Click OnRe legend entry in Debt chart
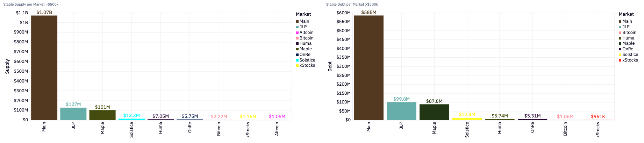The width and height of the screenshot is (644, 143). 628,49
